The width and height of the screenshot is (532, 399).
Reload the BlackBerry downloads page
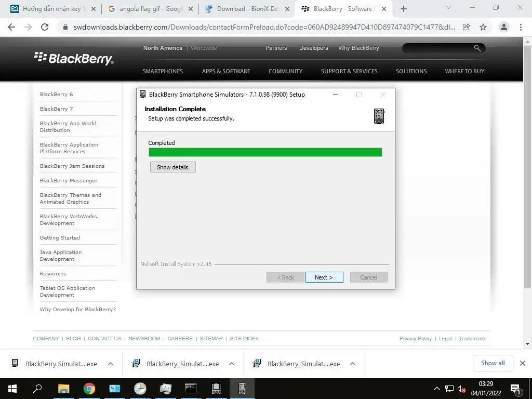[x=45, y=27]
